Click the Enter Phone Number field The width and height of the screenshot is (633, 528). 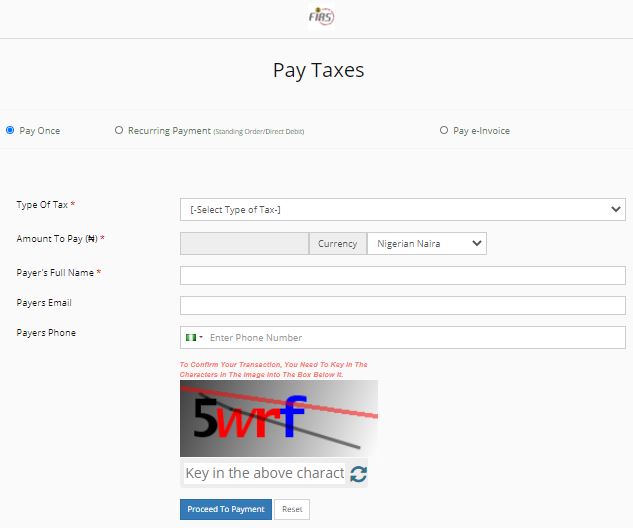pyautogui.click(x=414, y=338)
